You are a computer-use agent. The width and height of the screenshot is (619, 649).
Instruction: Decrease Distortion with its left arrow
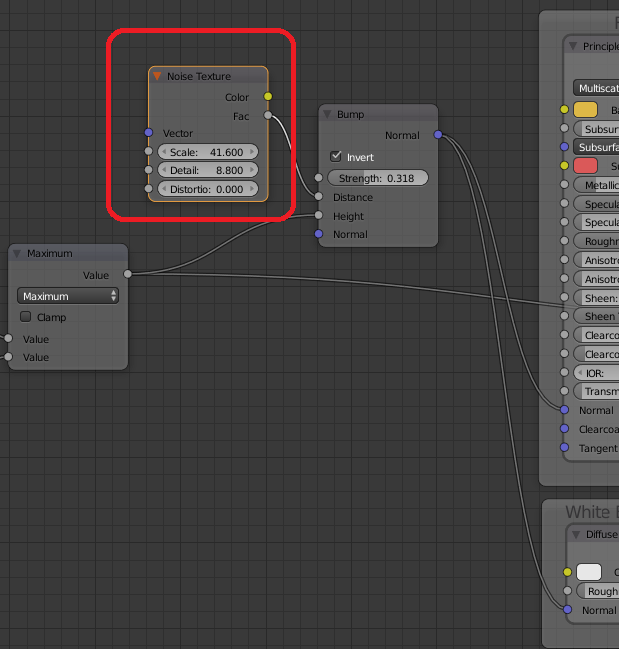(164, 189)
